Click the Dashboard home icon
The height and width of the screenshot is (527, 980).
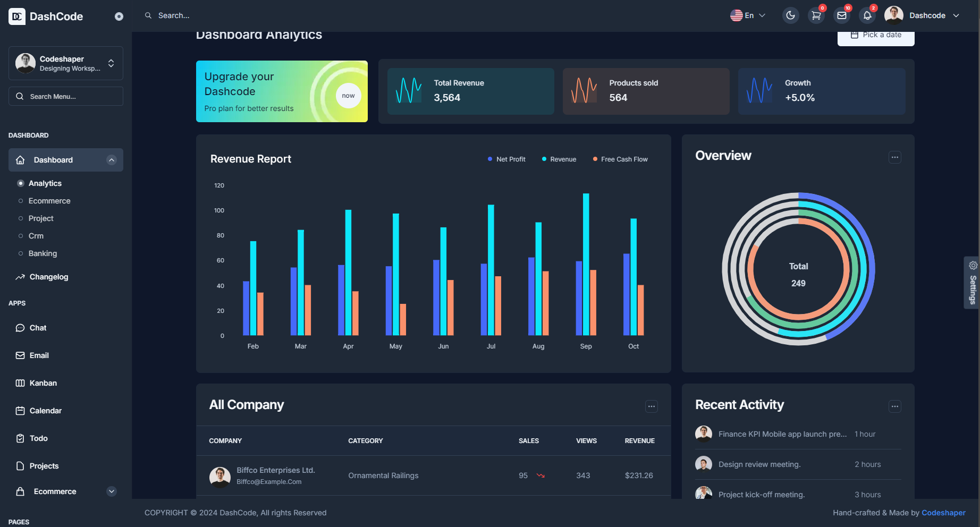20,160
